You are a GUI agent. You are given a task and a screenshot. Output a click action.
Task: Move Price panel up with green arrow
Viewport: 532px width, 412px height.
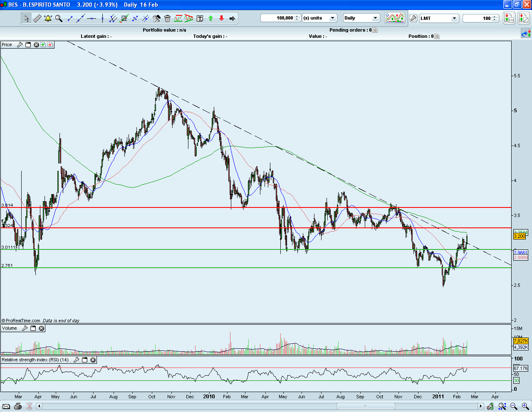(43, 44)
